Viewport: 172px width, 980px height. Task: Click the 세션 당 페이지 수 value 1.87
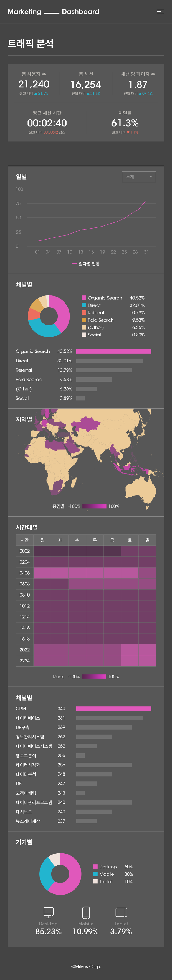click(138, 84)
